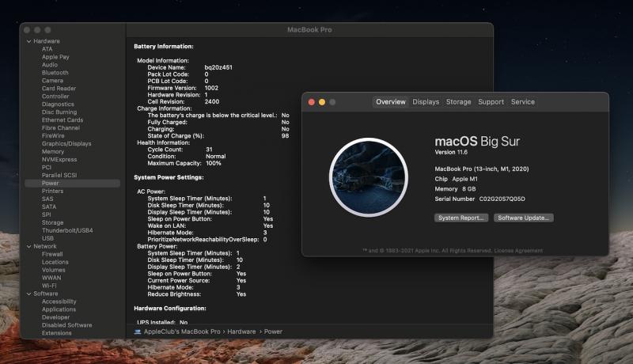633x364 pixels.
Task: Select Applications under Software
Action: pyautogui.click(x=59, y=309)
